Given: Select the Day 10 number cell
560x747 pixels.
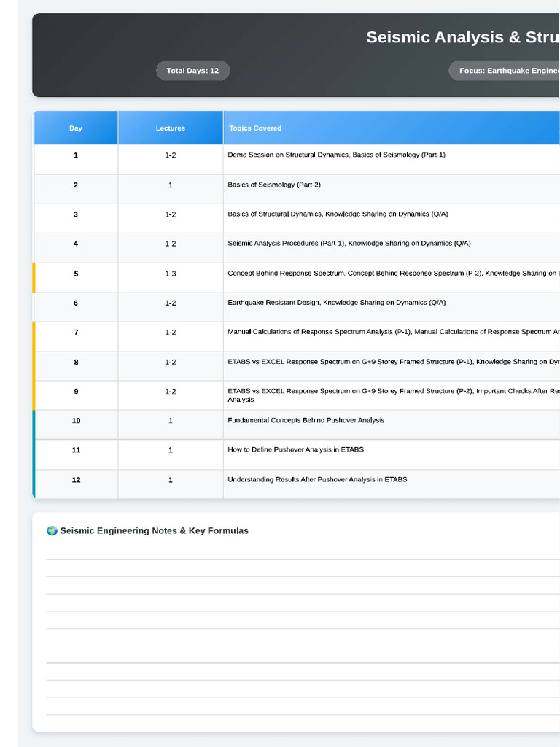Looking at the screenshot, I should (x=76, y=425).
